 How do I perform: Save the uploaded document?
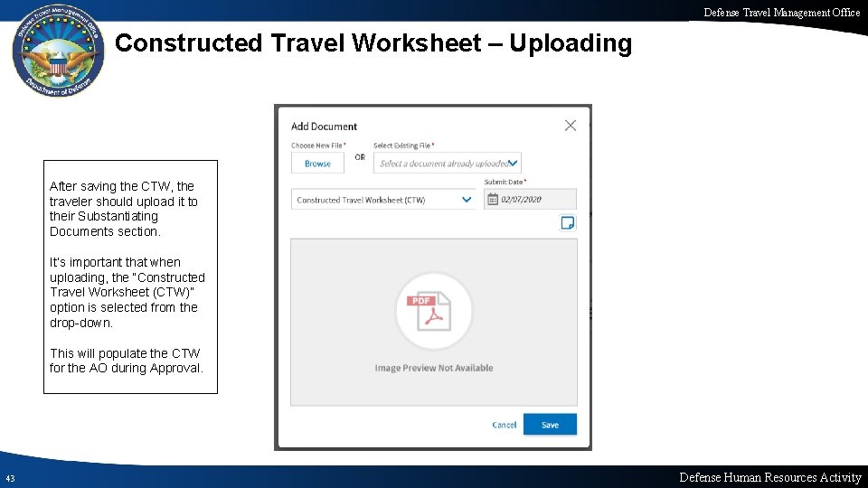click(x=550, y=425)
